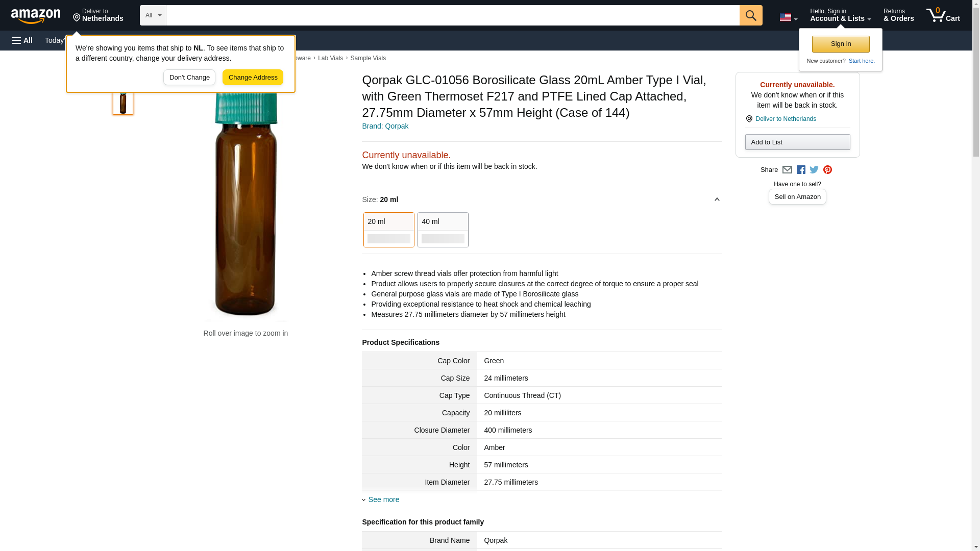Screen dimensions: 980x551
Task: Click the Change Address button
Action: point(253,78)
